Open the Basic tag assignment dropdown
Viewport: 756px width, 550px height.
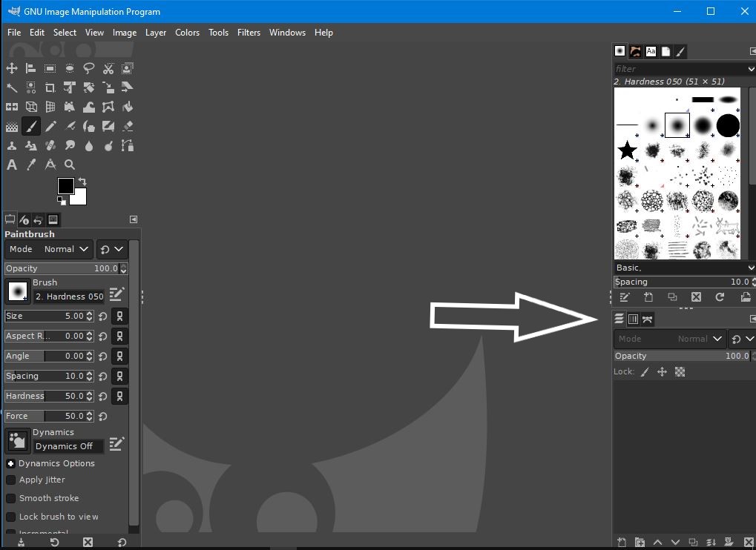(x=752, y=268)
